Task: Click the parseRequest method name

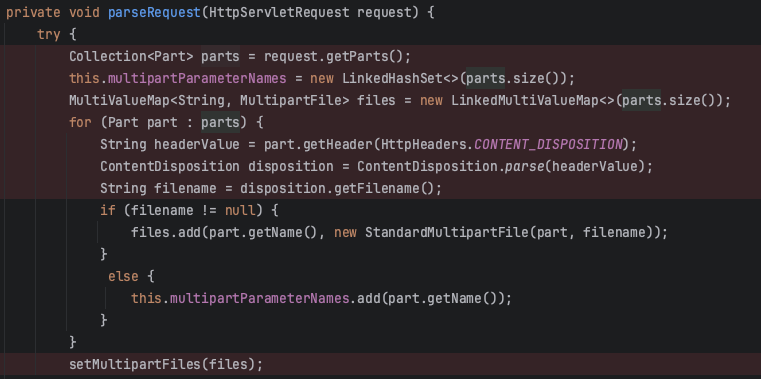Action: pos(154,13)
